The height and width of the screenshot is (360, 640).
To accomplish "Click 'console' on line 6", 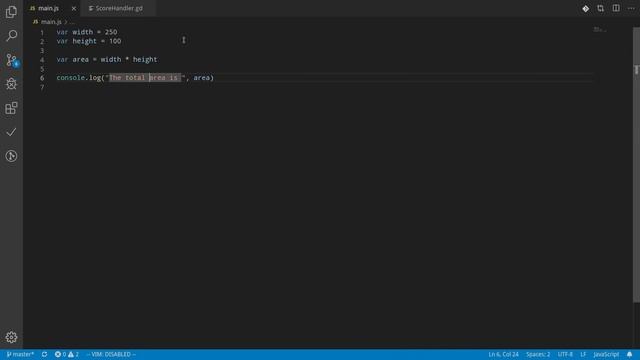I will coord(71,78).
